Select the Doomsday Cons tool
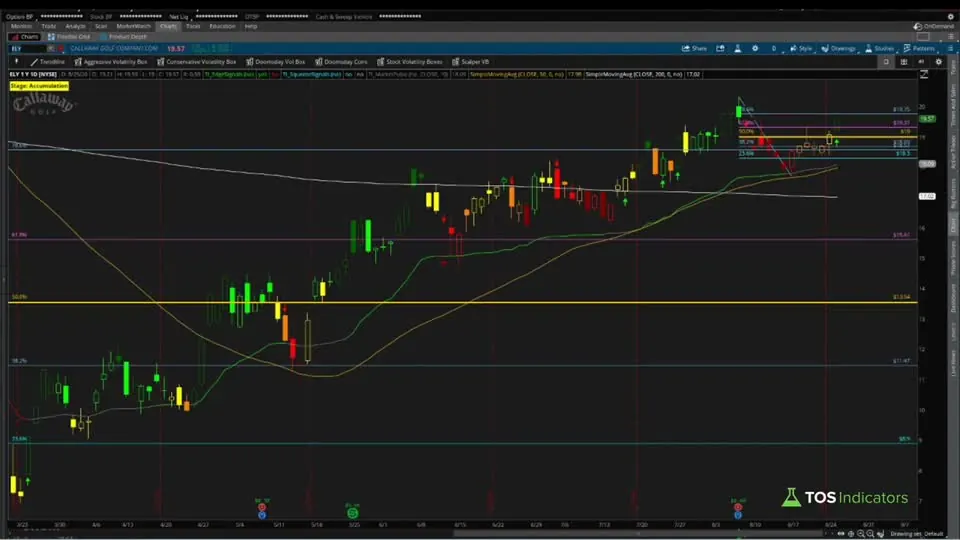960x540 pixels. click(x=342, y=62)
